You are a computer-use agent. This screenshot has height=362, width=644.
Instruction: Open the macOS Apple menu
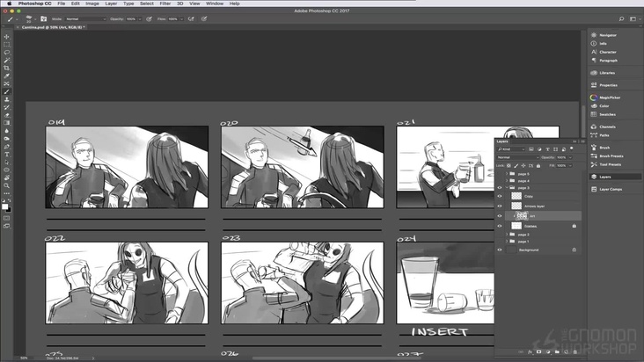coord(9,4)
